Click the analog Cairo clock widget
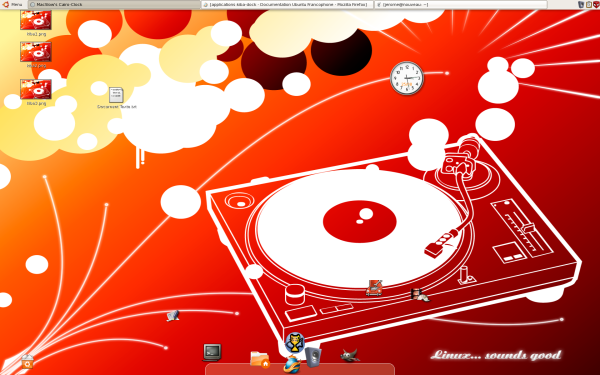Screen dimensions: 600x375 pyautogui.click(x=407, y=78)
